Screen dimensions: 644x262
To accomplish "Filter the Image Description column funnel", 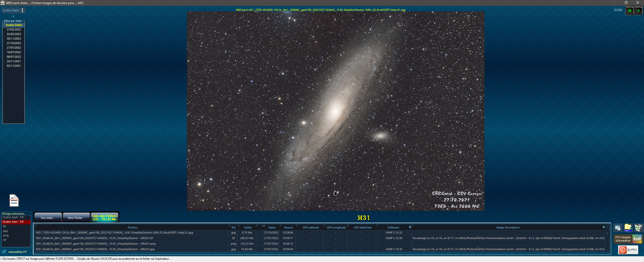I will coord(603,227).
